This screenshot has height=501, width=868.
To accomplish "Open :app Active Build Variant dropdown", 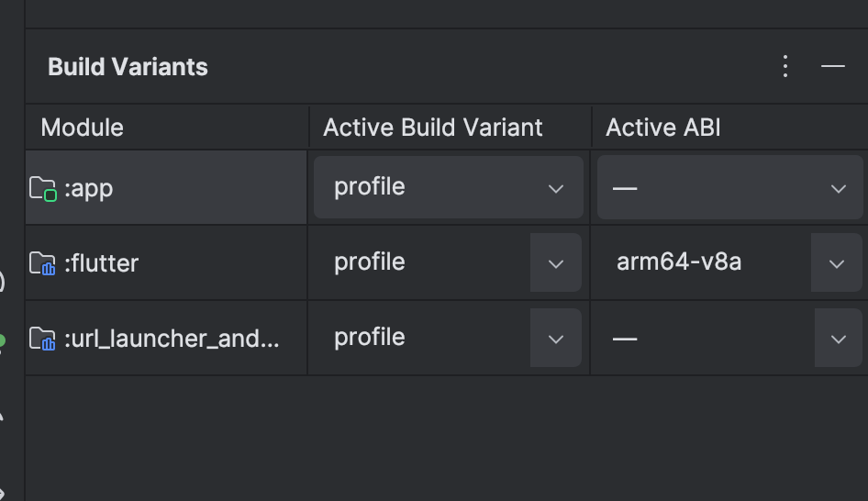I will 449,187.
